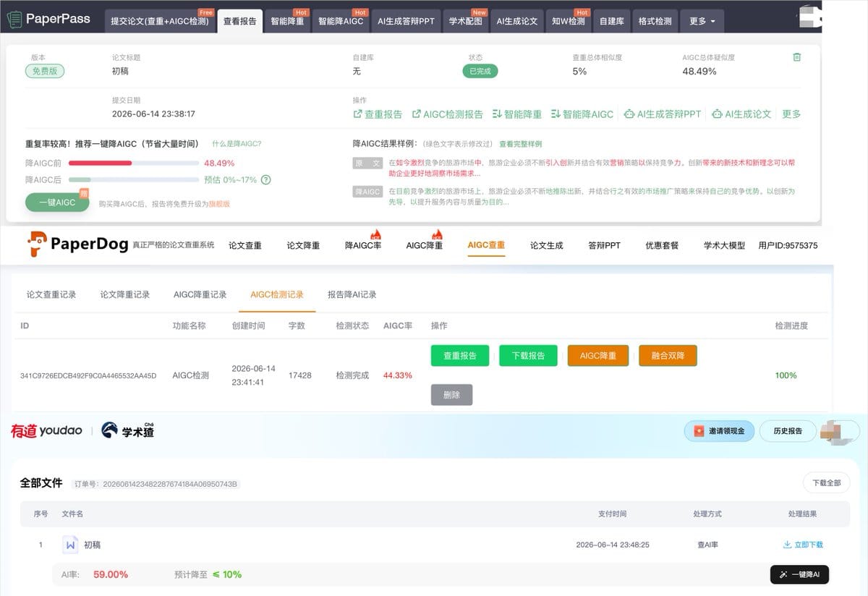Switch to AIGC降重记录 tab
This screenshot has height=596, width=868.
coord(200,294)
